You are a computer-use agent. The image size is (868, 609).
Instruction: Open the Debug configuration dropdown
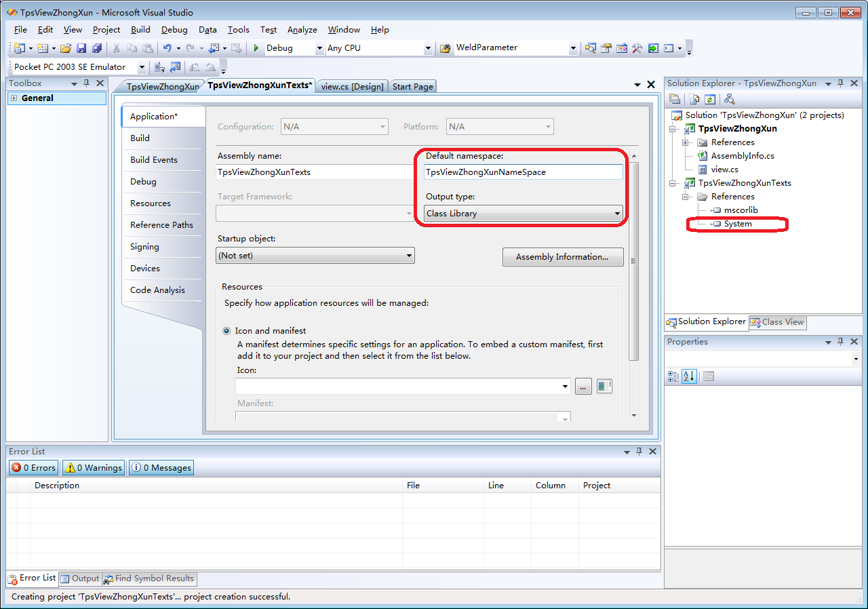[x=319, y=48]
